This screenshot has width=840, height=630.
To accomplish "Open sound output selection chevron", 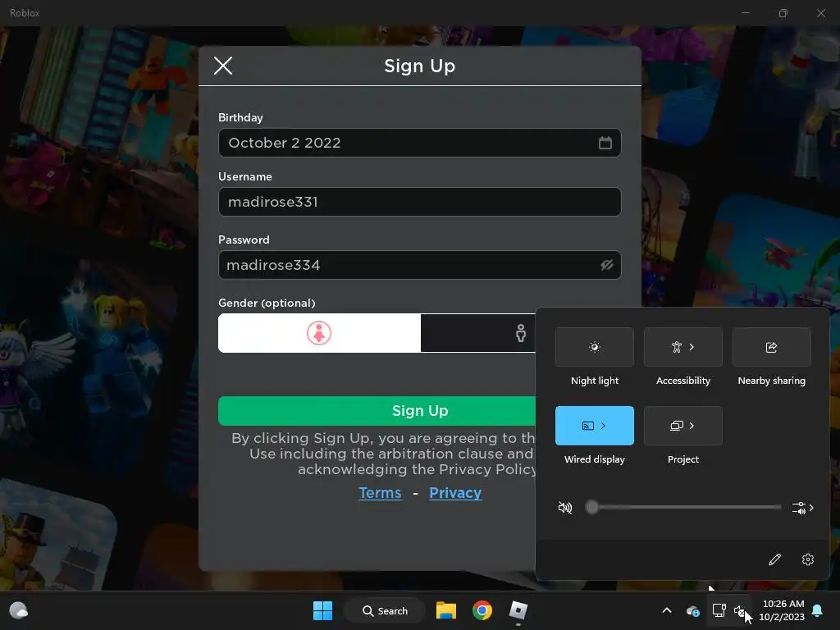I will tap(803, 507).
